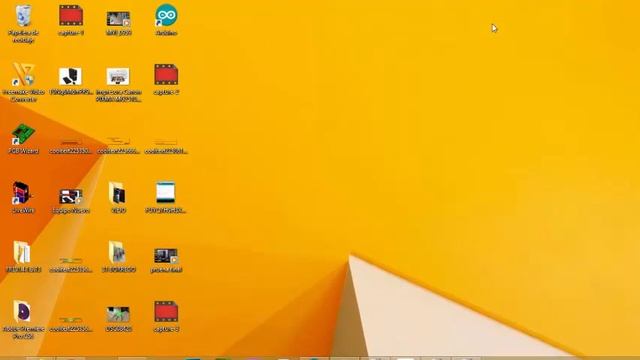The height and width of the screenshot is (360, 640).
Task: Select the video thumbnail beside the Arduino icon
Action: (118, 19)
